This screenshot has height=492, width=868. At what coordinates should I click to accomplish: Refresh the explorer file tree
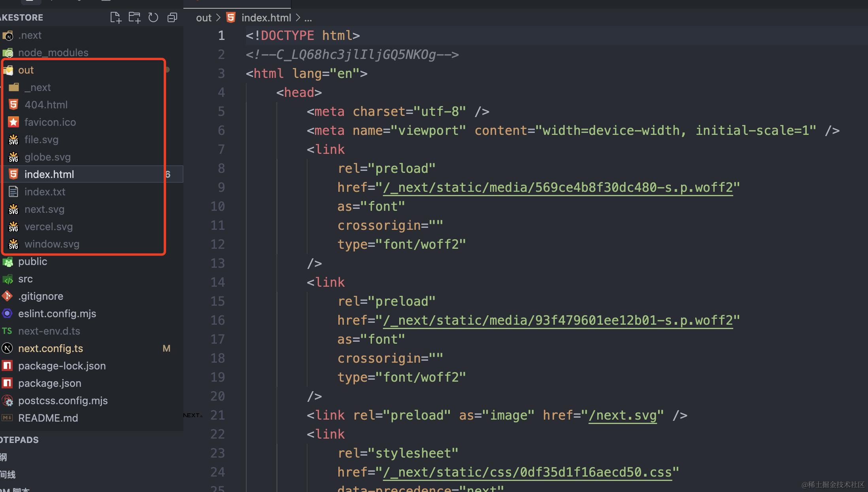pos(153,17)
